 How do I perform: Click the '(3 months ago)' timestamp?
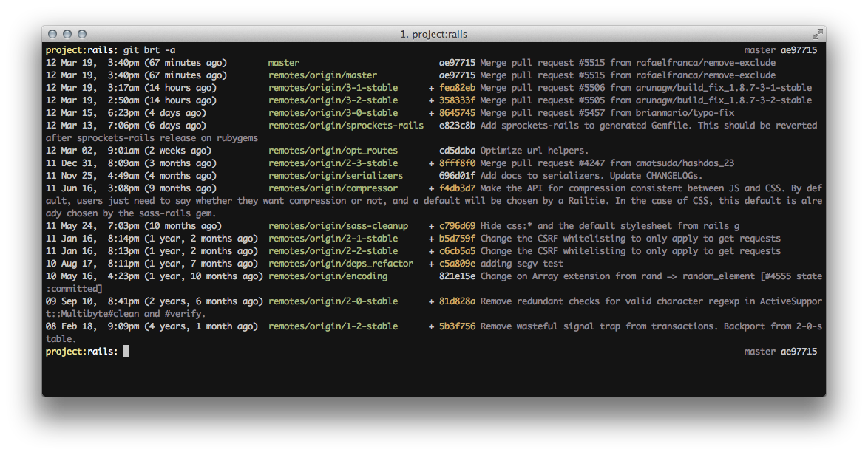pos(180,163)
